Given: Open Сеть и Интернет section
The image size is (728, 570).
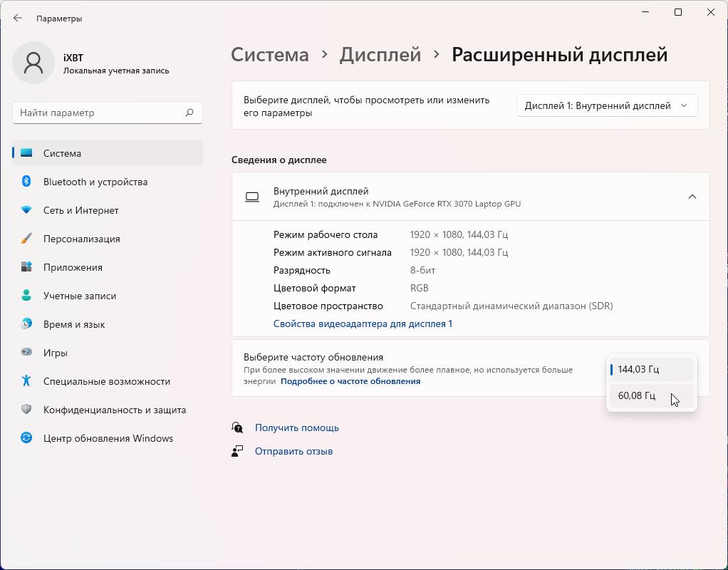Looking at the screenshot, I should click(80, 210).
